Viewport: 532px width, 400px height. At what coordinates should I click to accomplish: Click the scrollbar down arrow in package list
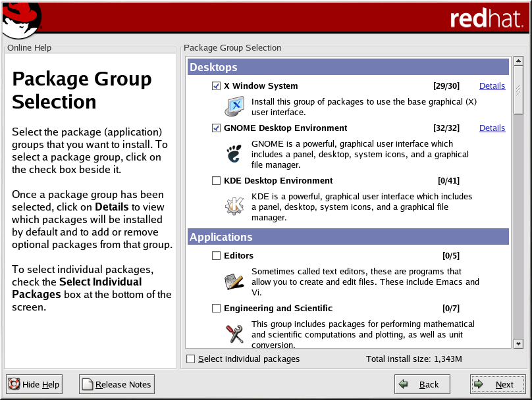point(518,343)
